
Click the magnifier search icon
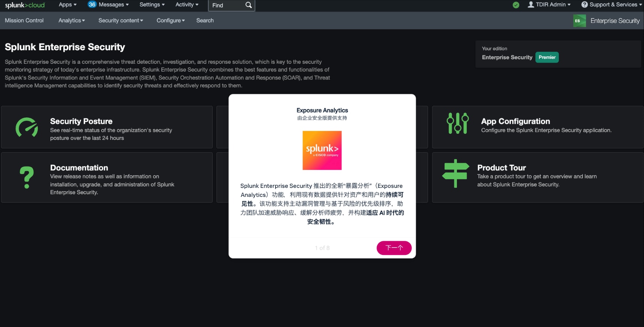[249, 5]
